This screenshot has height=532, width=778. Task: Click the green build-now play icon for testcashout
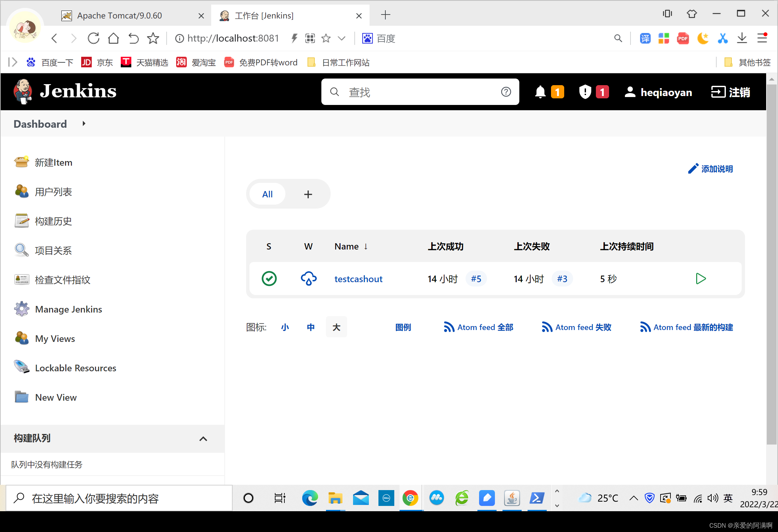pos(700,279)
